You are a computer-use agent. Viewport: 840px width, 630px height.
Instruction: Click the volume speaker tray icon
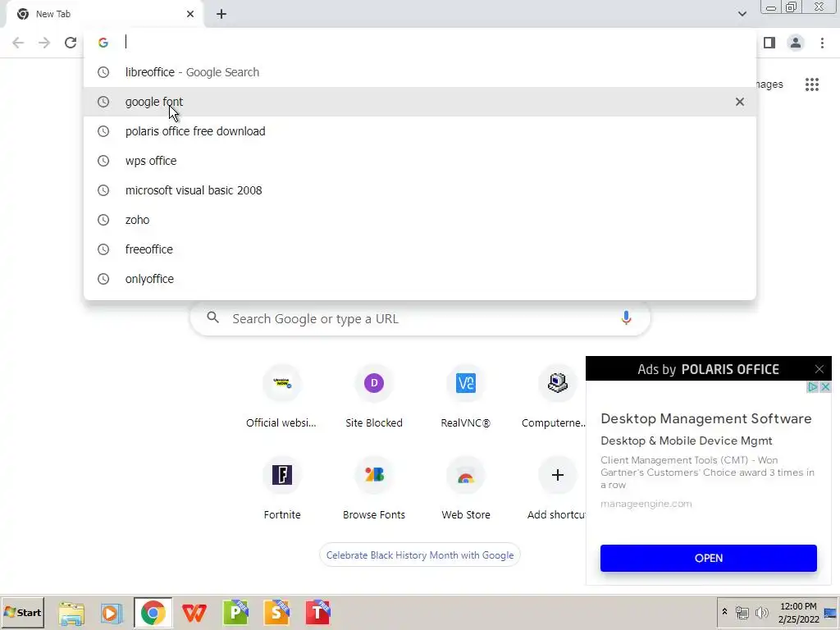click(x=761, y=612)
